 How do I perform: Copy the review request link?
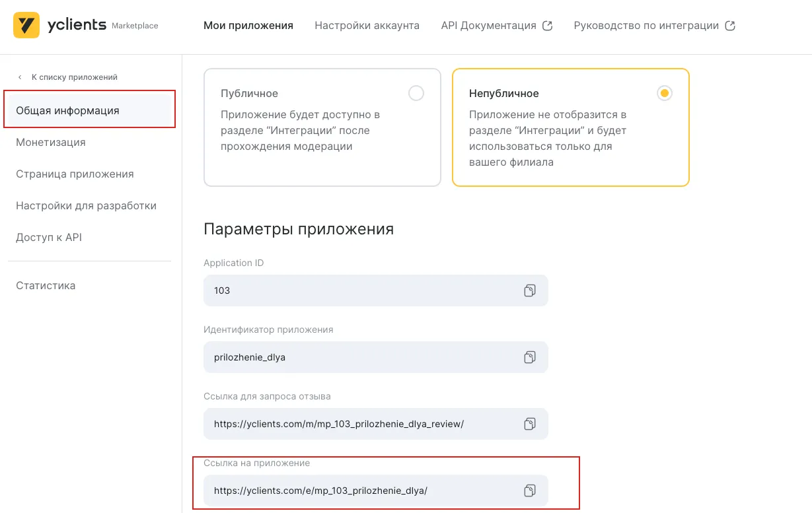point(529,424)
